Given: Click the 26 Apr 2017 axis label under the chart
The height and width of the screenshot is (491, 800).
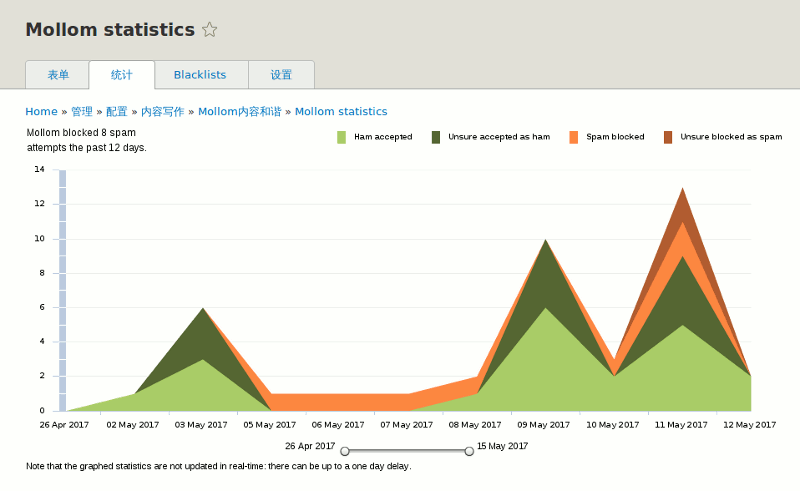Looking at the screenshot, I should point(64,425).
